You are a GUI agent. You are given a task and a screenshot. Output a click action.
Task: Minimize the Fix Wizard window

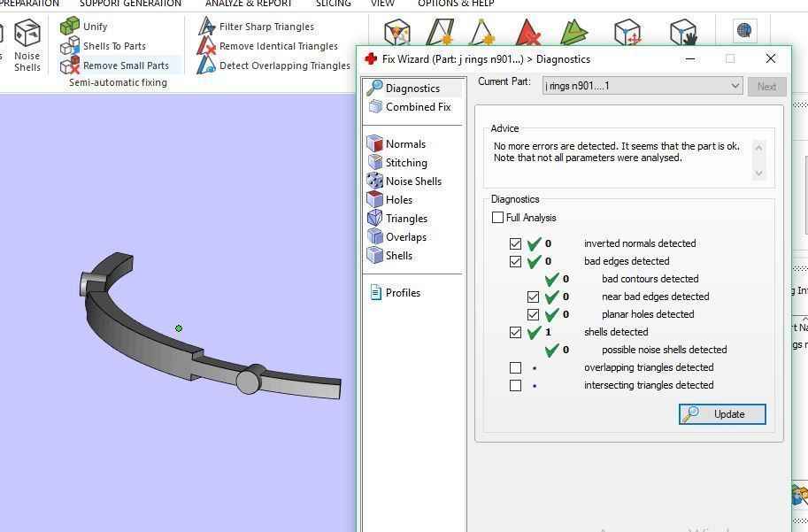click(690, 58)
